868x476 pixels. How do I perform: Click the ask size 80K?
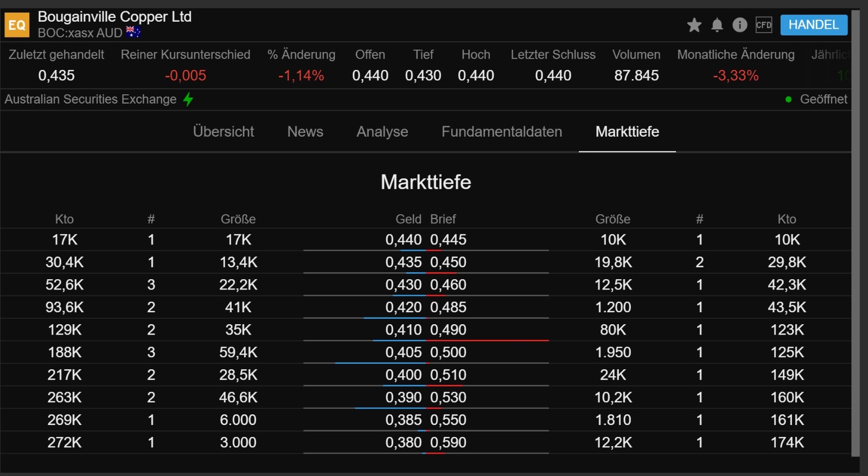tap(613, 330)
